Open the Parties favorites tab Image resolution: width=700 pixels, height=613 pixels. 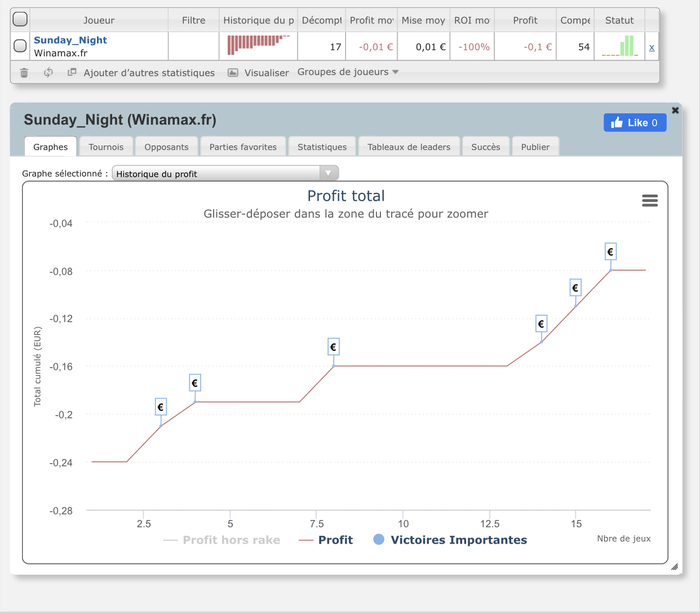click(243, 147)
